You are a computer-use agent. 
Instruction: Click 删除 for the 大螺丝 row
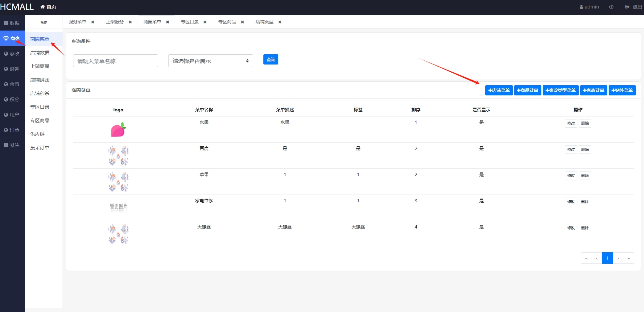click(x=585, y=228)
